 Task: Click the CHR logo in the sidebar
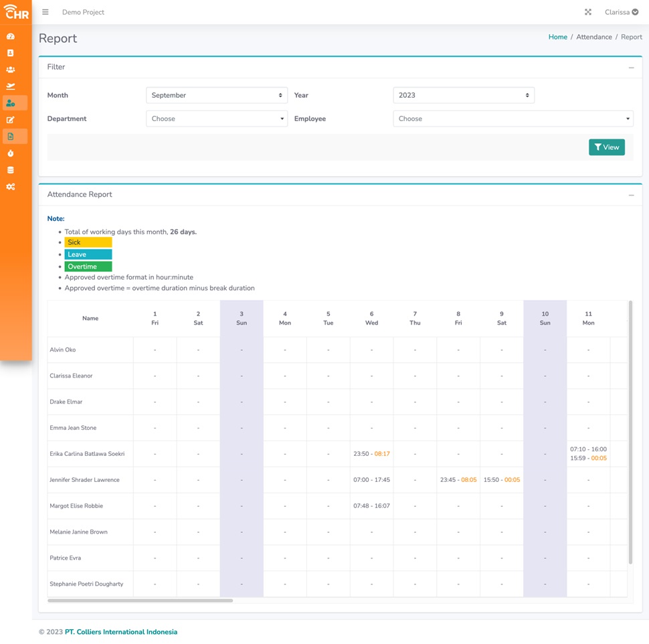pyautogui.click(x=16, y=12)
